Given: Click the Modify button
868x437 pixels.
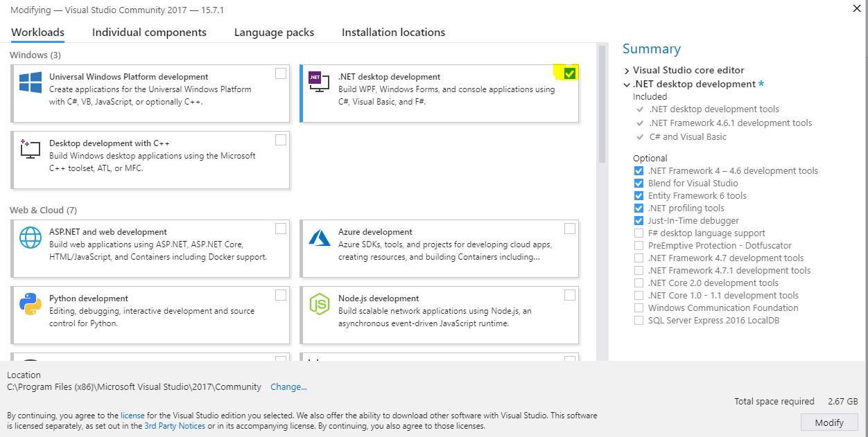Looking at the screenshot, I should [828, 422].
